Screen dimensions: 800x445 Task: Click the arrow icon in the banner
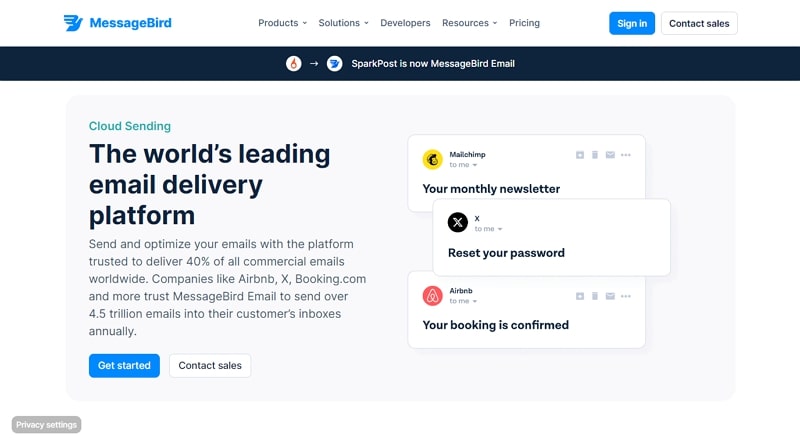[x=314, y=63]
